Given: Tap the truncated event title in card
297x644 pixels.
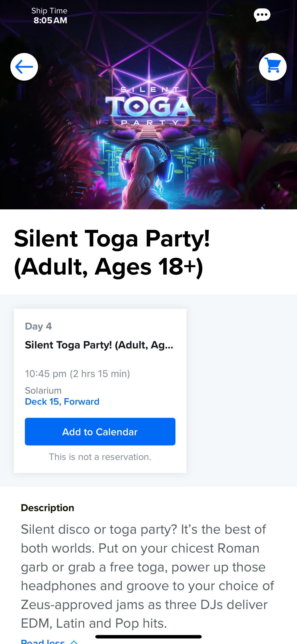Looking at the screenshot, I should coord(99,345).
